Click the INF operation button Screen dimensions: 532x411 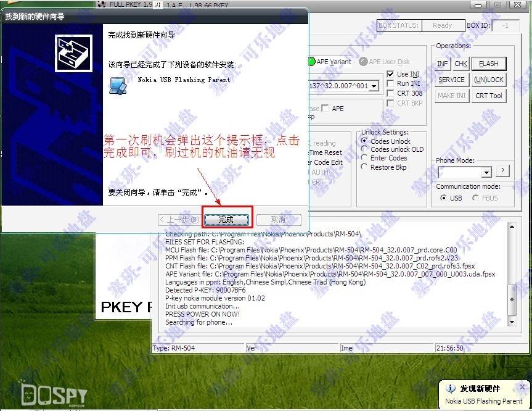(443, 64)
